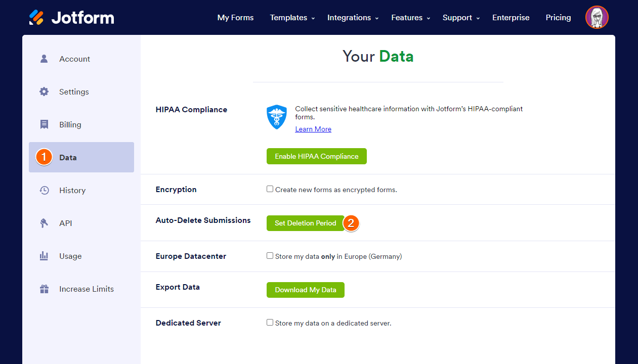Click the HIPAA shield icon
Screen dimensions: 638x364
[x=277, y=117]
